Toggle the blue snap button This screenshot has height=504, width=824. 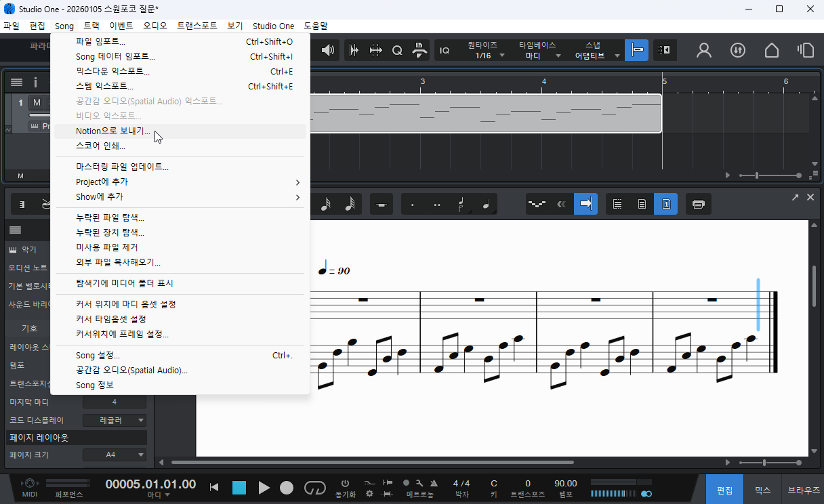636,51
